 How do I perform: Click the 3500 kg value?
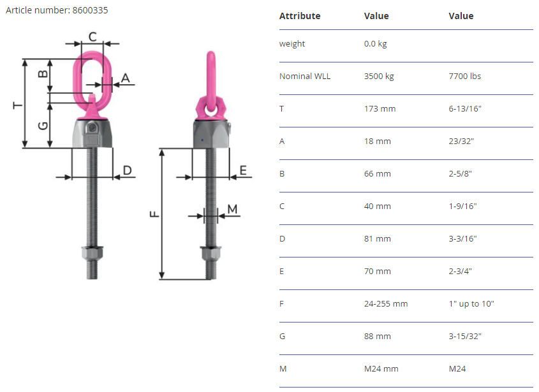pyautogui.click(x=379, y=76)
